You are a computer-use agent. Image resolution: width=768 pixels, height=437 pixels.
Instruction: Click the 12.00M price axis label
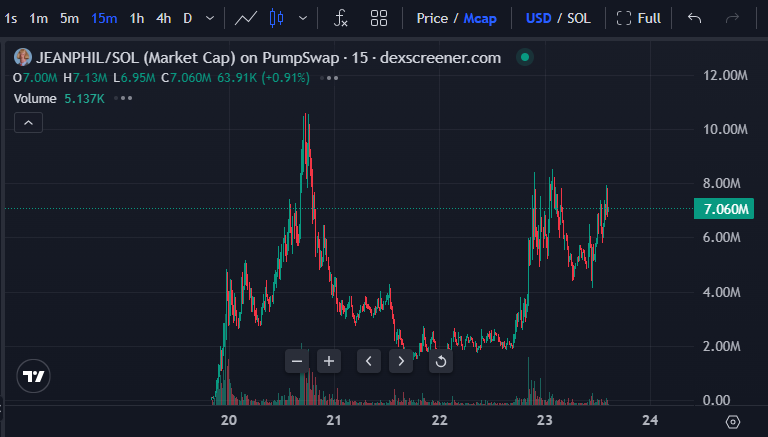[725, 75]
